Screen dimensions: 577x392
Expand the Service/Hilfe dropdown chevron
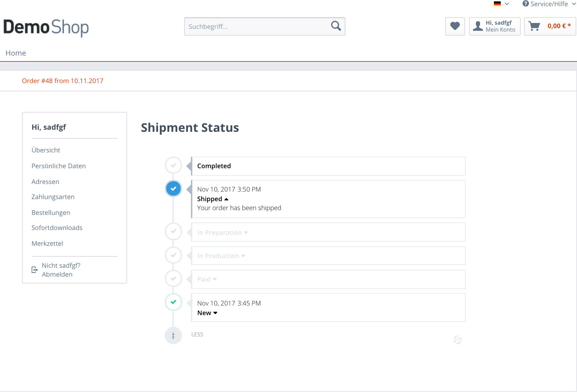click(574, 4)
